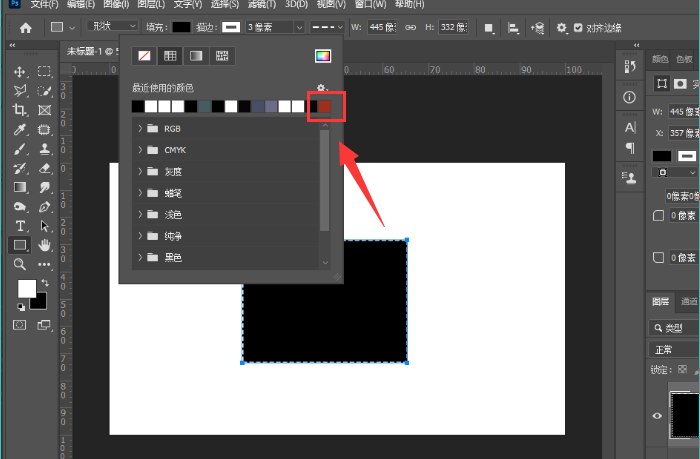Select the Clone Stamp tool

point(44,149)
